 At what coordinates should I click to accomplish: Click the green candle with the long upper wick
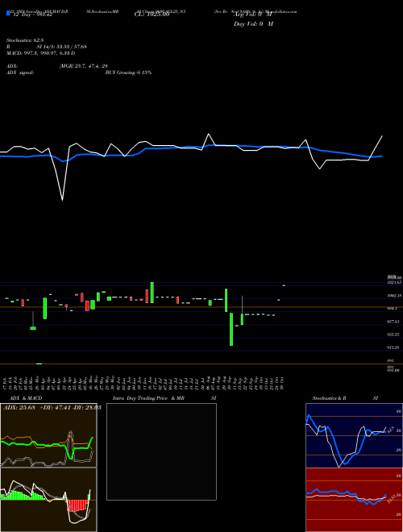tap(243, 310)
